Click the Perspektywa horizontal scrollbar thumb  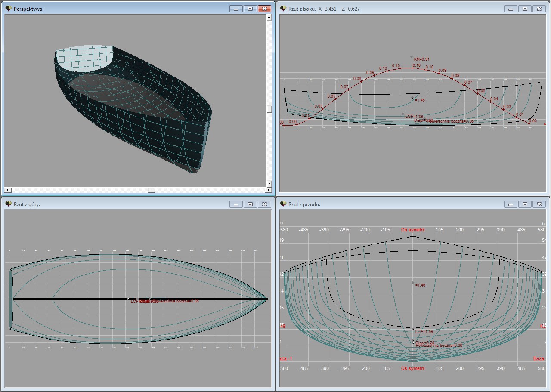[x=152, y=190]
